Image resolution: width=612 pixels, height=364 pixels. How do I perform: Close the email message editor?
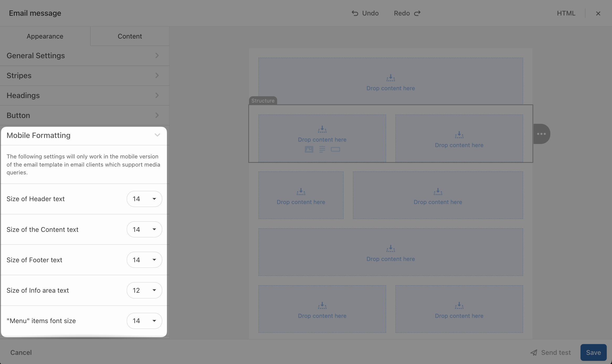pyautogui.click(x=598, y=13)
